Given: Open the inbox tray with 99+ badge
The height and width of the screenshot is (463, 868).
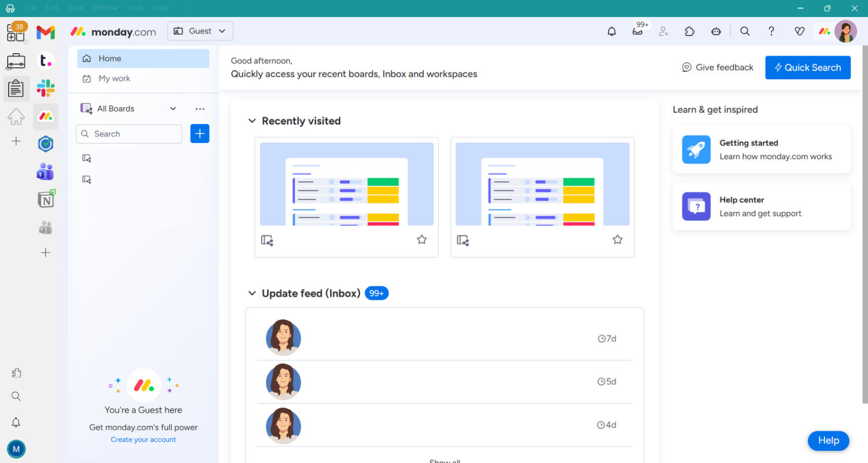Looking at the screenshot, I should point(637,32).
